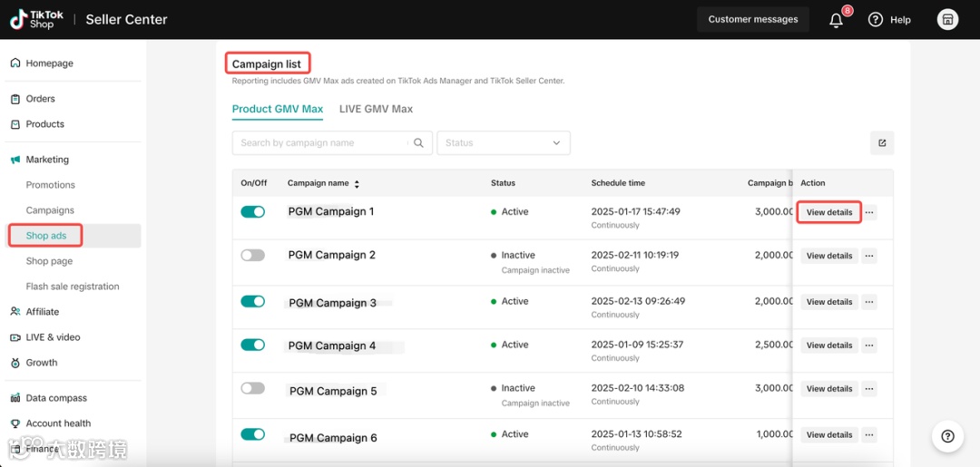
Task: Click the search magnifier icon
Action: [418, 143]
